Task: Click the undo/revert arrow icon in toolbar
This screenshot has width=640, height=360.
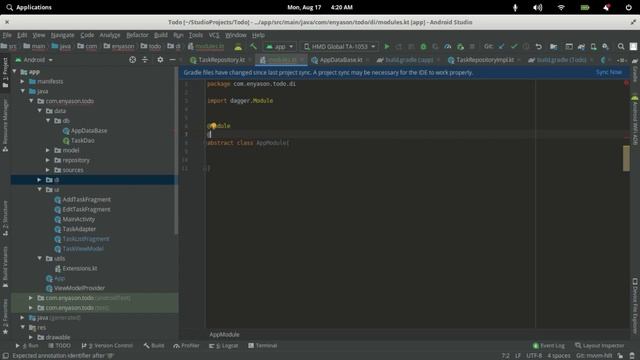Action: coord(539,47)
